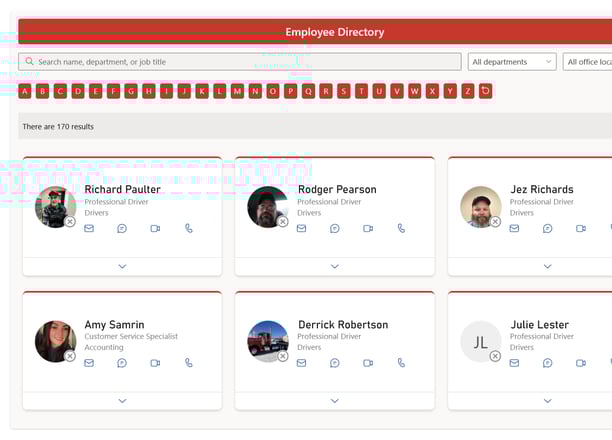
Task: Expand Rodger Pearson's card details
Action: (334, 266)
